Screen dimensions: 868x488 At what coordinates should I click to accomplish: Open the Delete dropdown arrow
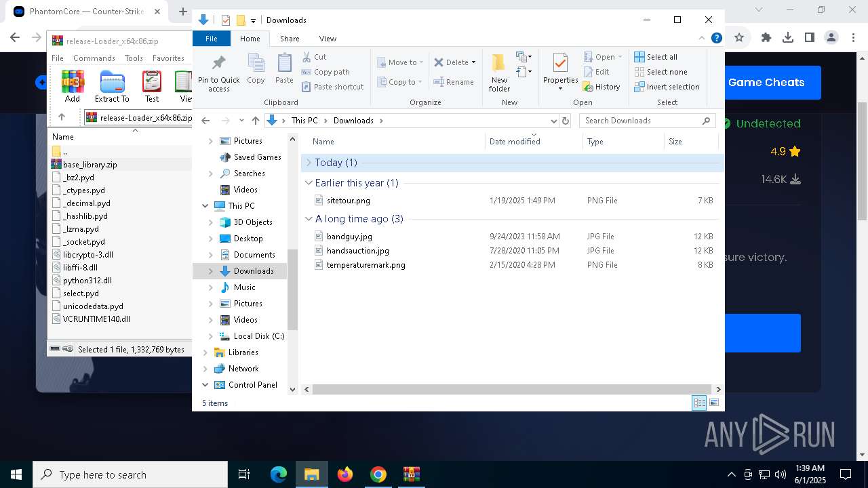point(473,62)
